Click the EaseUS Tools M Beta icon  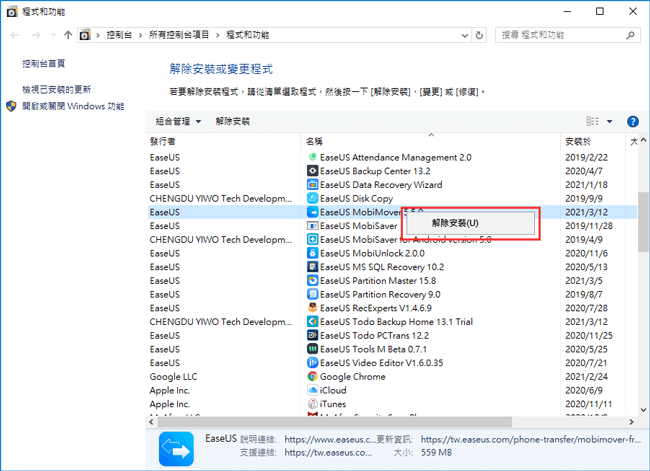pos(313,349)
